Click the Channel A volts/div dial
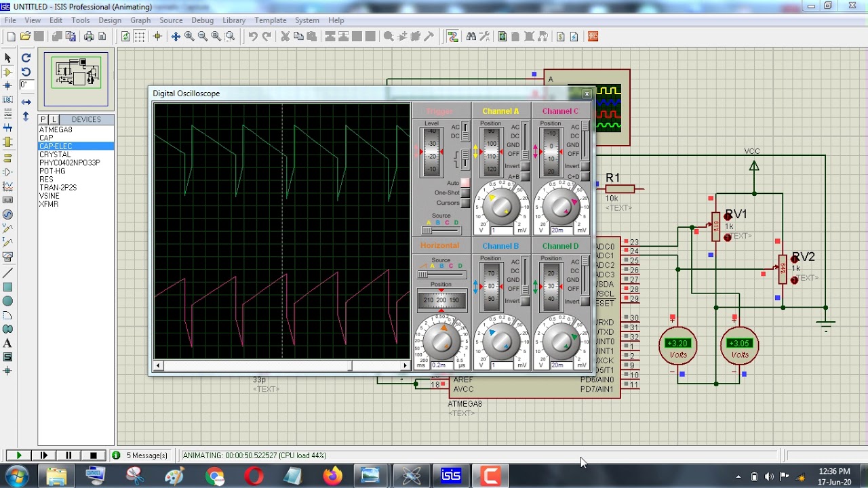The image size is (868, 488). [501, 207]
